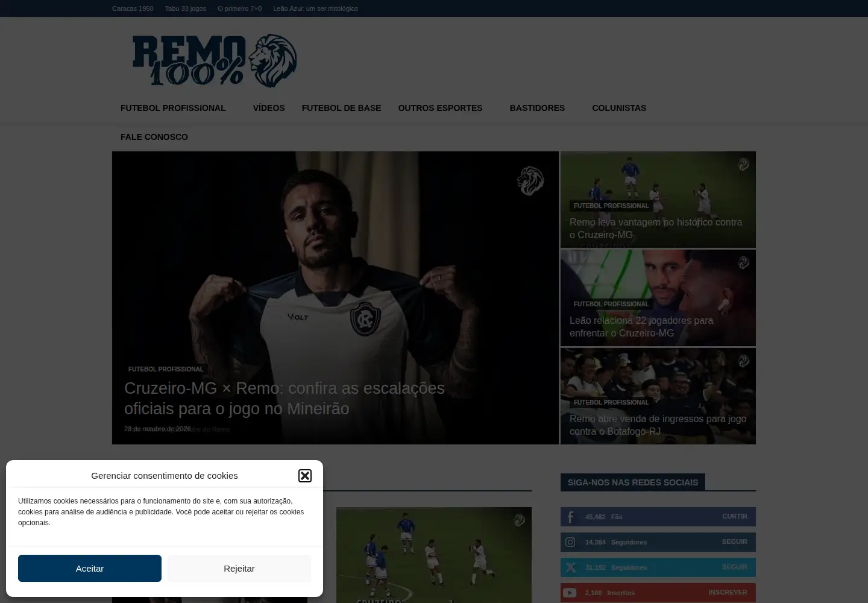Screen dimensions: 868x603
Task: Click Curtir on Facebook row
Action: pyautogui.click(x=735, y=516)
